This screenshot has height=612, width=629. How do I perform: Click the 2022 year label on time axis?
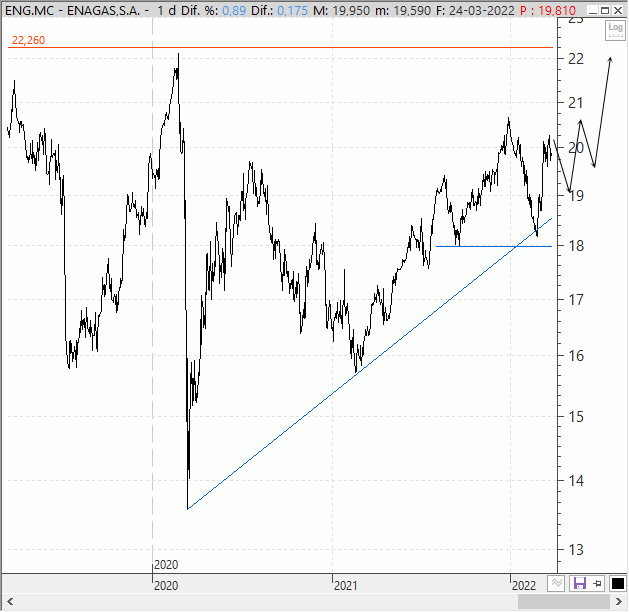pos(524,586)
